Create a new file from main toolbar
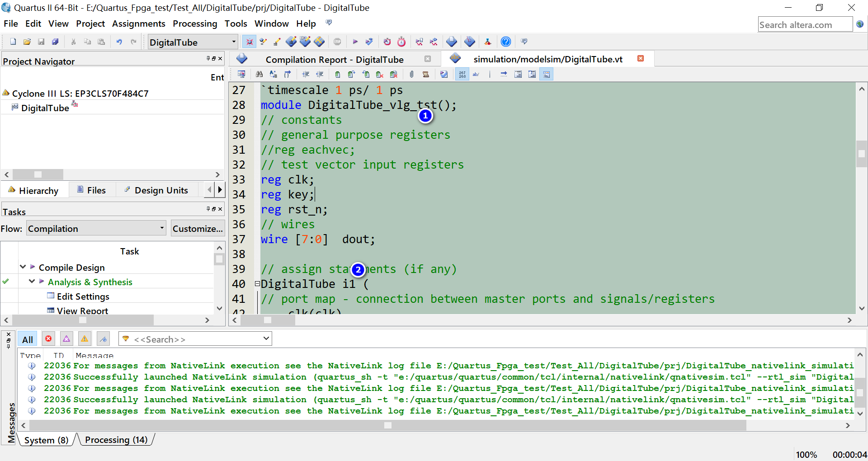Viewport: 868px width, 461px height. 13,42
